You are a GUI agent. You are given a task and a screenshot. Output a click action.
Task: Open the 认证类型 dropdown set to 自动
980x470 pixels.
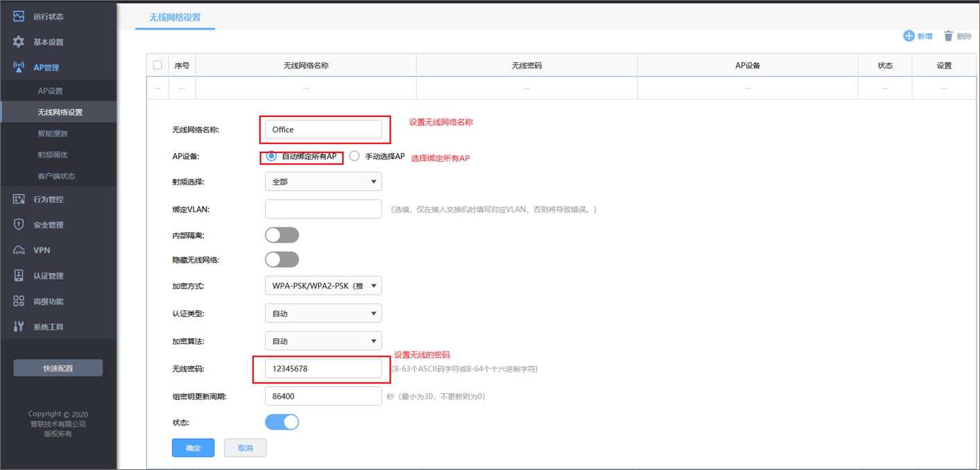323,313
